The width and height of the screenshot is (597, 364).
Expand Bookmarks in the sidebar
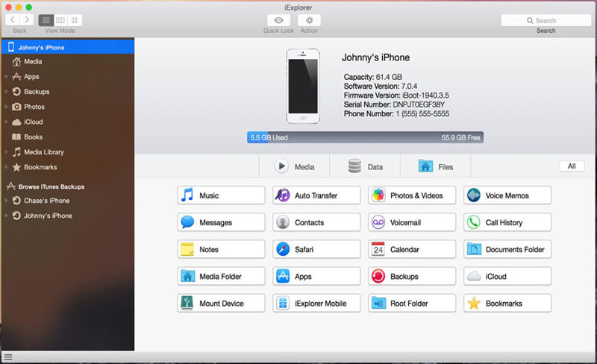[7, 167]
